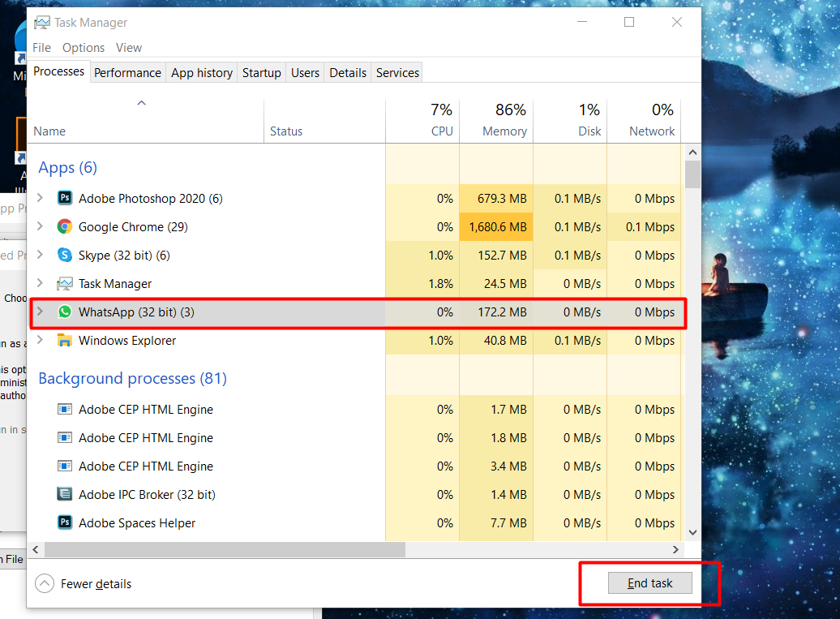Screen dimensions: 840x619
Task: Expand Skype (32 bit) process group
Action: click(41, 255)
